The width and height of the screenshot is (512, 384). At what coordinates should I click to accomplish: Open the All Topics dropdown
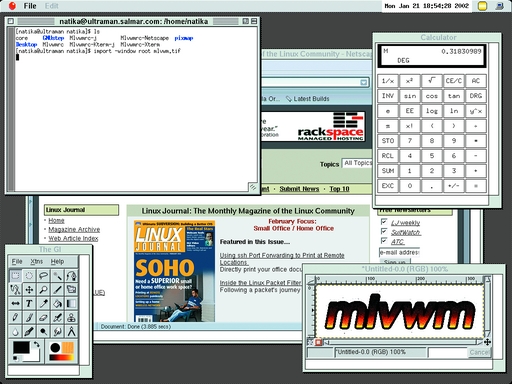[x=357, y=163]
